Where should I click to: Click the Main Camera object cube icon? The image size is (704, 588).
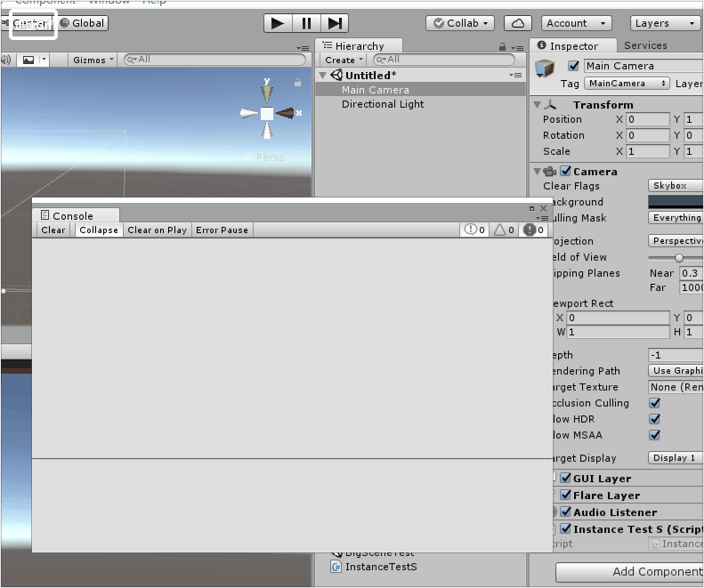tap(545, 68)
